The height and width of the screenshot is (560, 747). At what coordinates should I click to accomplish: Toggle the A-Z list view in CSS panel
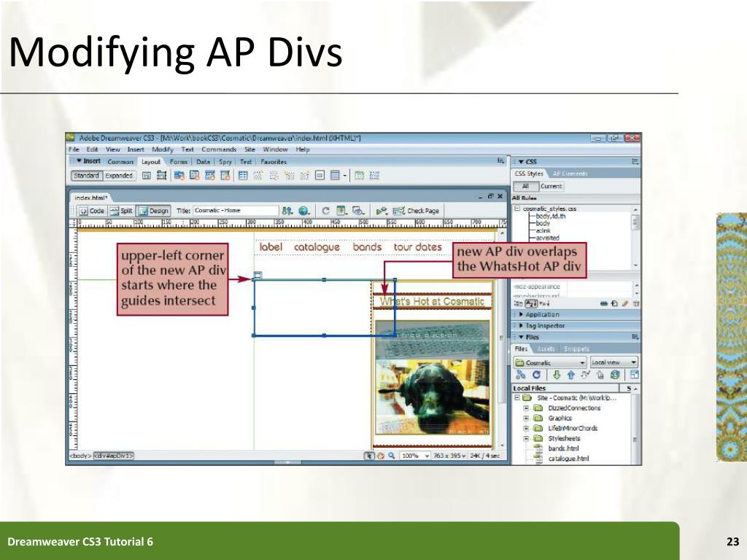tap(531, 303)
